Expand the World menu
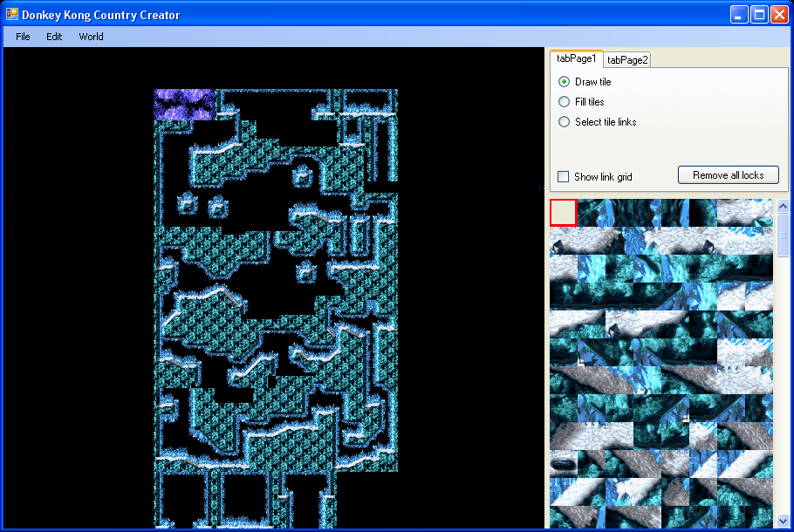 click(x=91, y=37)
